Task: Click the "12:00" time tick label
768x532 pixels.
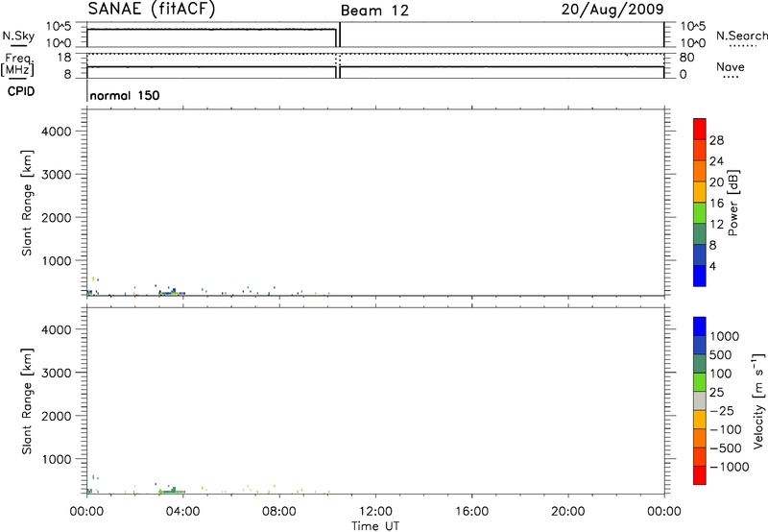Action: (375, 512)
